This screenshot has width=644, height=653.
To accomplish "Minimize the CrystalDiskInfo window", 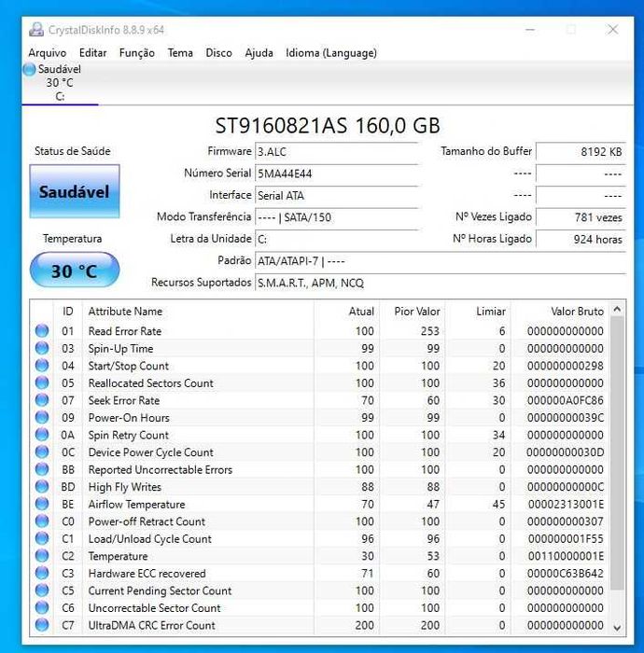I will click(x=530, y=30).
